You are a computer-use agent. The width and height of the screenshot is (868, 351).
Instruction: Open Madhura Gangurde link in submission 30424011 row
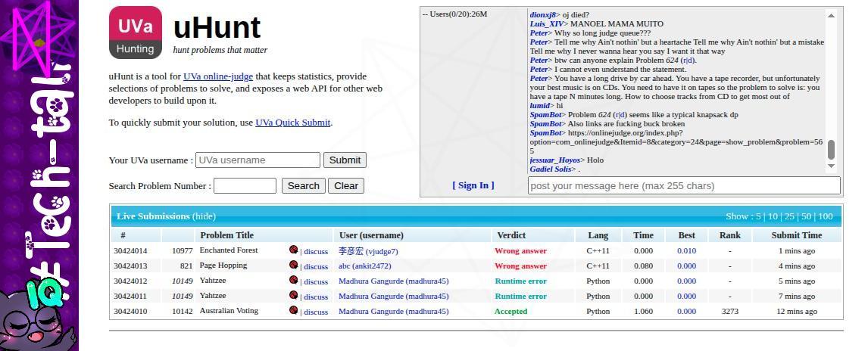point(394,297)
